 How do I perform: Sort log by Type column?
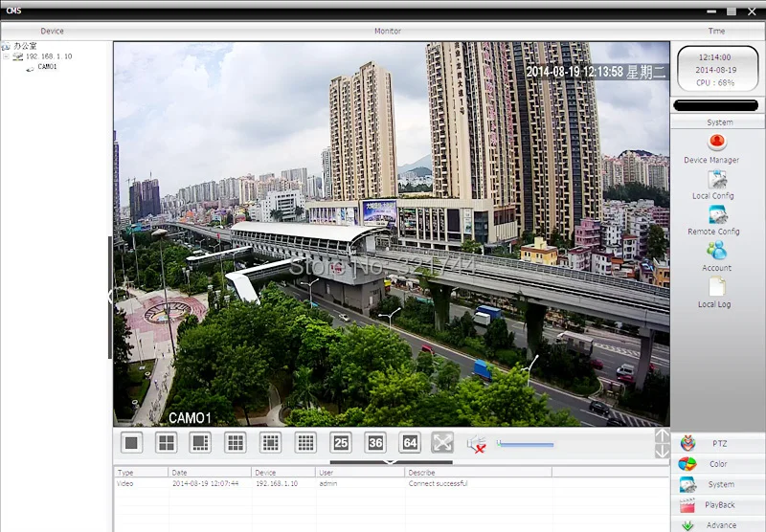(x=141, y=473)
